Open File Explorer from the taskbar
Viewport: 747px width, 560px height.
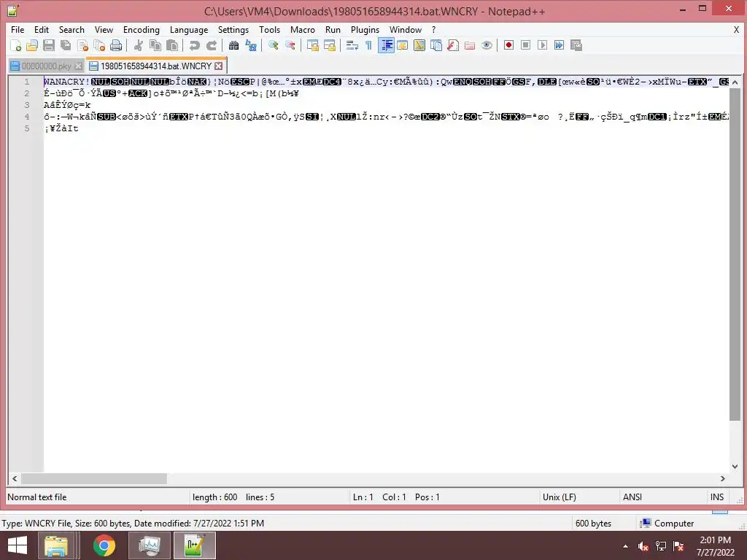(56, 545)
